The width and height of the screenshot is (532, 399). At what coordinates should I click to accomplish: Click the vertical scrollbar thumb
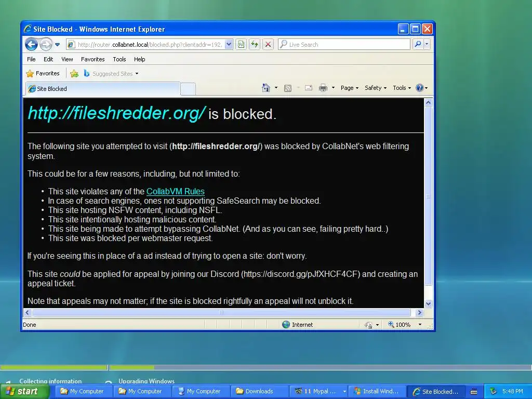coord(428,196)
